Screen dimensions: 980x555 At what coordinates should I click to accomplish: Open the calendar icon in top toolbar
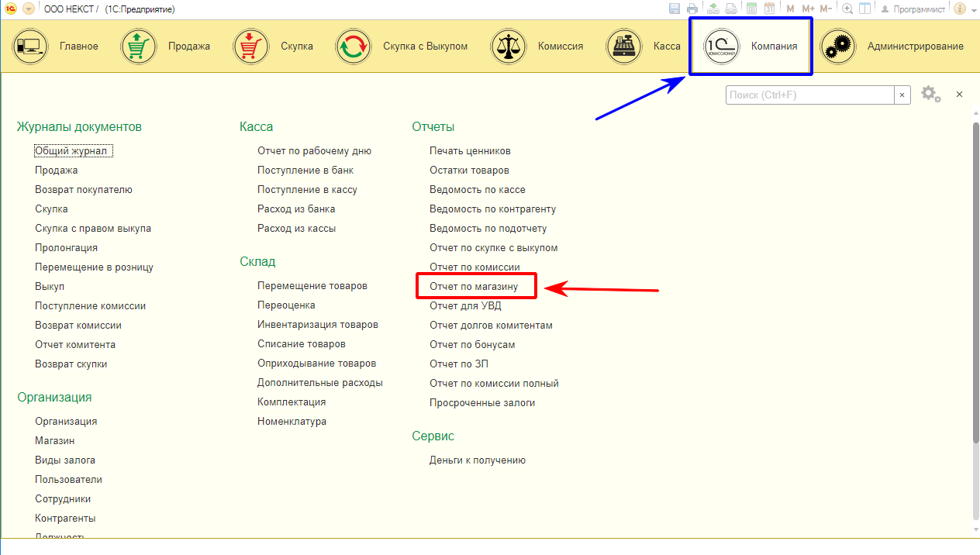770,9
